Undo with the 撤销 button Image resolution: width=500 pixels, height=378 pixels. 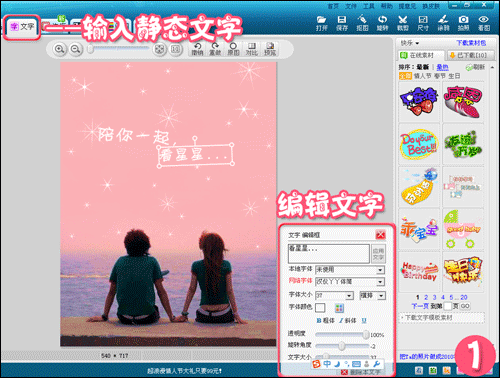pyautogui.click(x=197, y=49)
